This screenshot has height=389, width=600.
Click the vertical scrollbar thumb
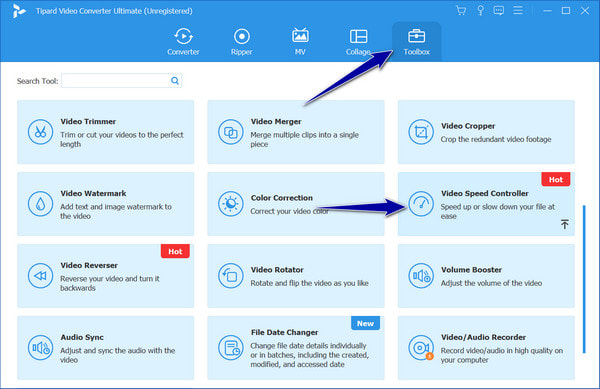click(x=584, y=279)
